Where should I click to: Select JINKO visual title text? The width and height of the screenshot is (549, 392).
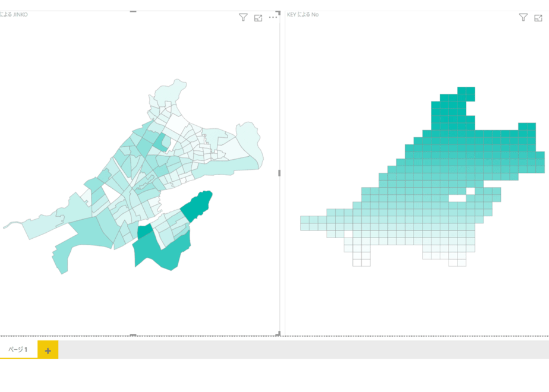(x=14, y=15)
